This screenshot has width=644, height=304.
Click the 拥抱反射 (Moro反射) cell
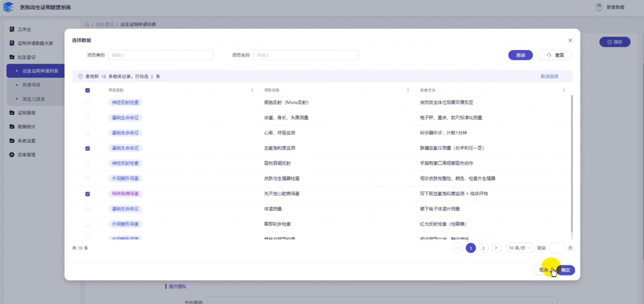286,102
